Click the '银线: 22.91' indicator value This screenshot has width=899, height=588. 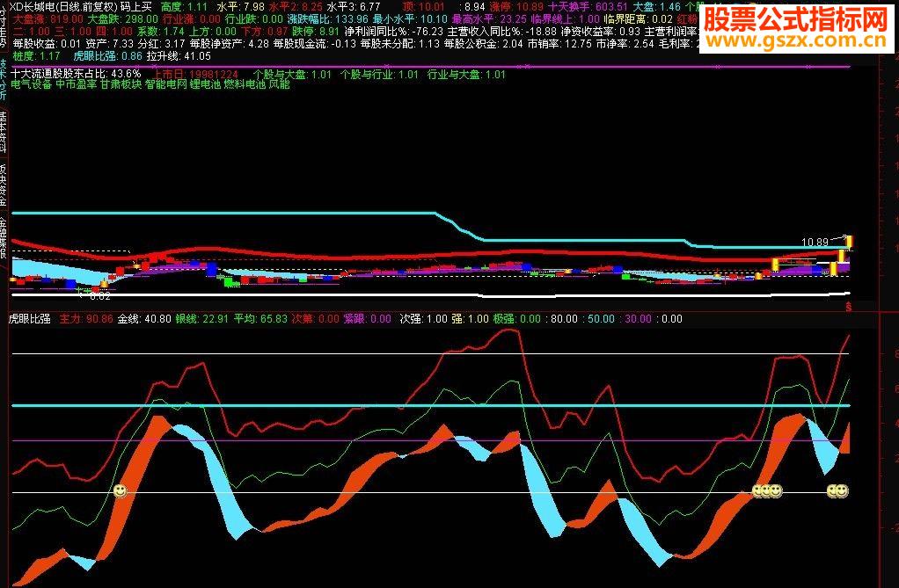coord(201,319)
